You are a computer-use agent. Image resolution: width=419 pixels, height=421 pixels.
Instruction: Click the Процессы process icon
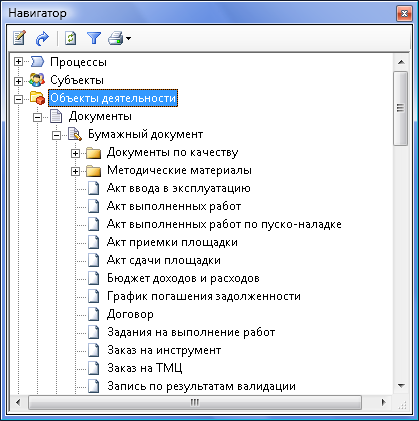point(37,62)
